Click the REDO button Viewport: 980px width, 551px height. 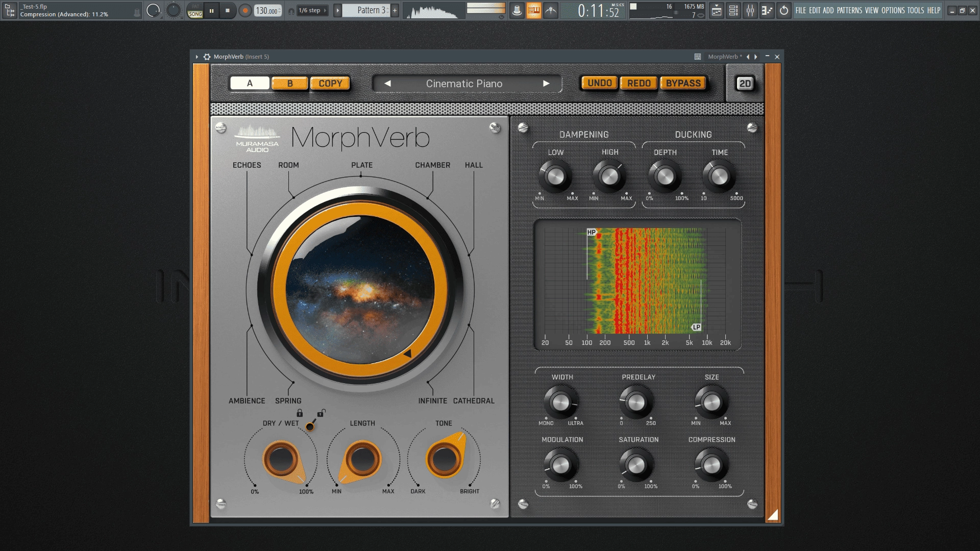(639, 83)
